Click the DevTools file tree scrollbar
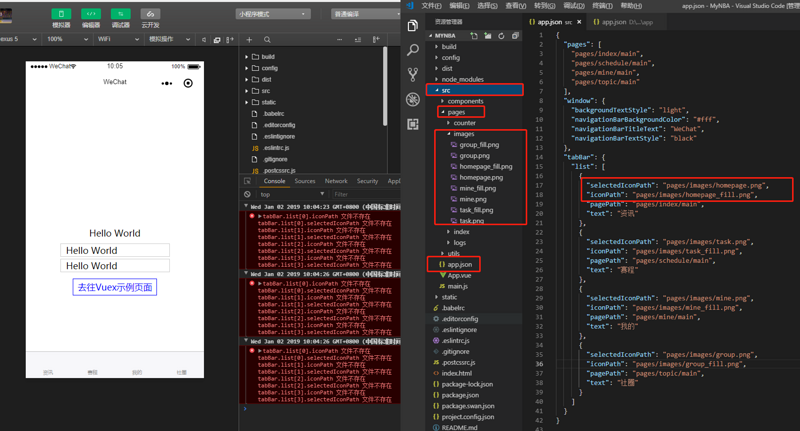The width and height of the screenshot is (800, 431). pos(385,86)
